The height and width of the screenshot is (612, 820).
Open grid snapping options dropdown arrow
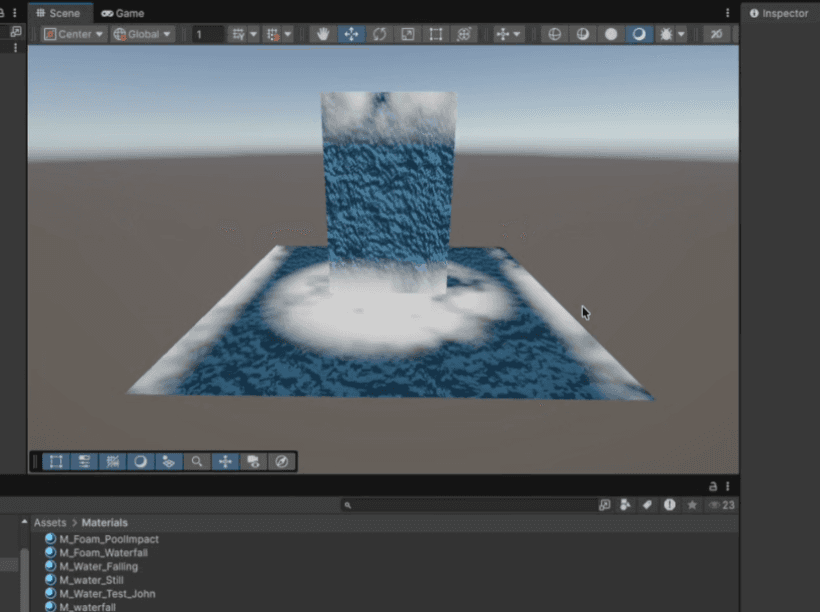(x=254, y=35)
